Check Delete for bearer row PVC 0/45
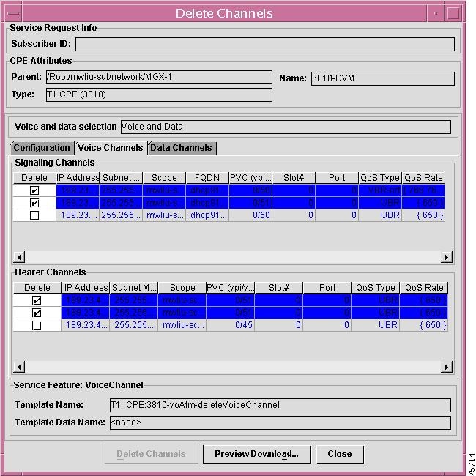The image size is (476, 476). click(37, 325)
